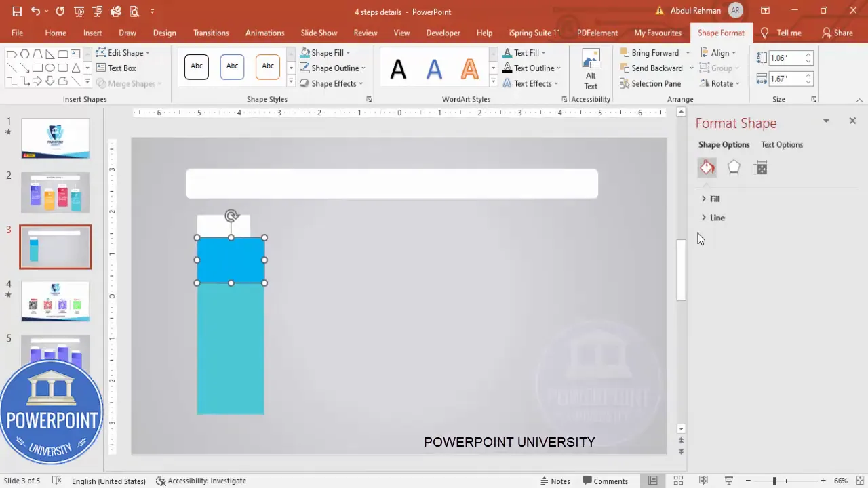
Task: Click the Bring Forward button
Action: tap(650, 53)
